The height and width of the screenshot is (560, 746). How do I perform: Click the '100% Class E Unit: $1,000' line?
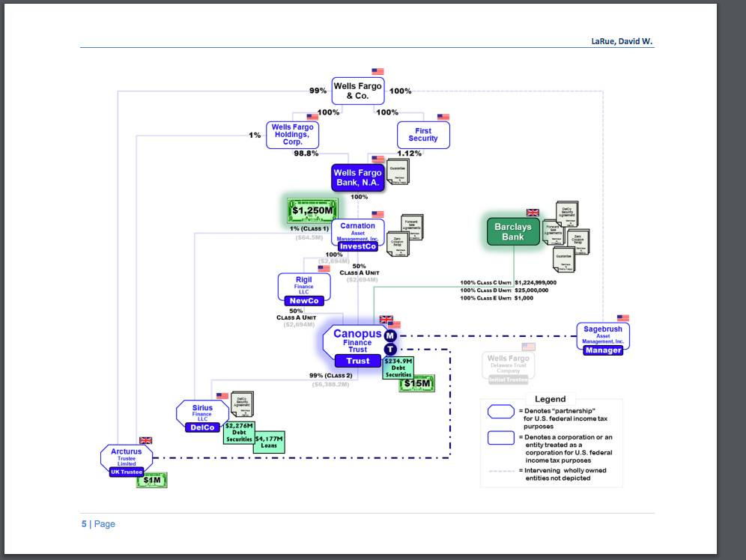497,298
